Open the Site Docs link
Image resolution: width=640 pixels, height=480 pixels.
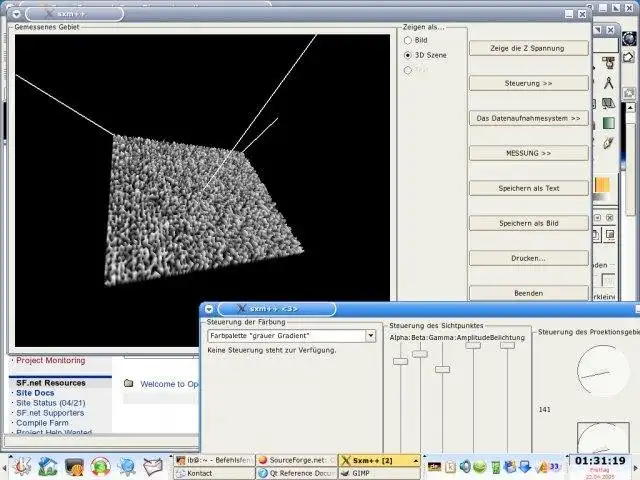[35, 393]
